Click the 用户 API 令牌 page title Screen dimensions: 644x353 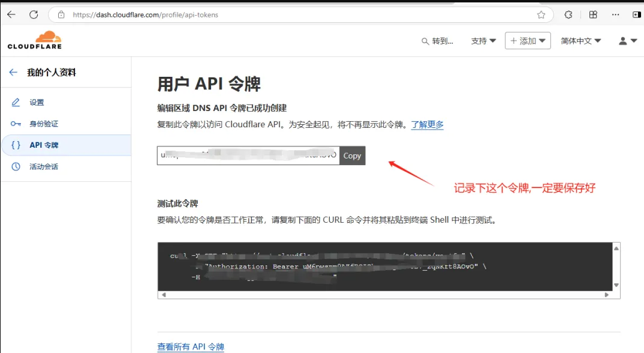[x=209, y=83]
